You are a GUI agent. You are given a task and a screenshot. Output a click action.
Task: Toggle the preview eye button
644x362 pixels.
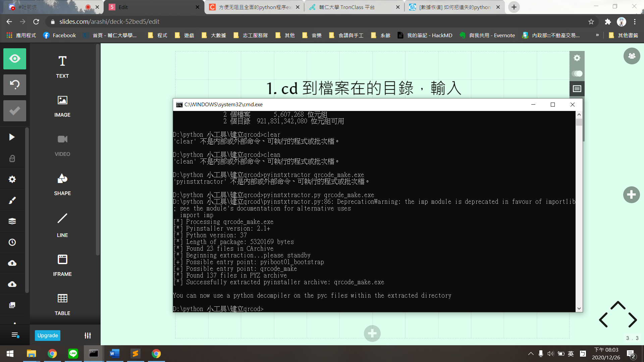tap(15, 59)
